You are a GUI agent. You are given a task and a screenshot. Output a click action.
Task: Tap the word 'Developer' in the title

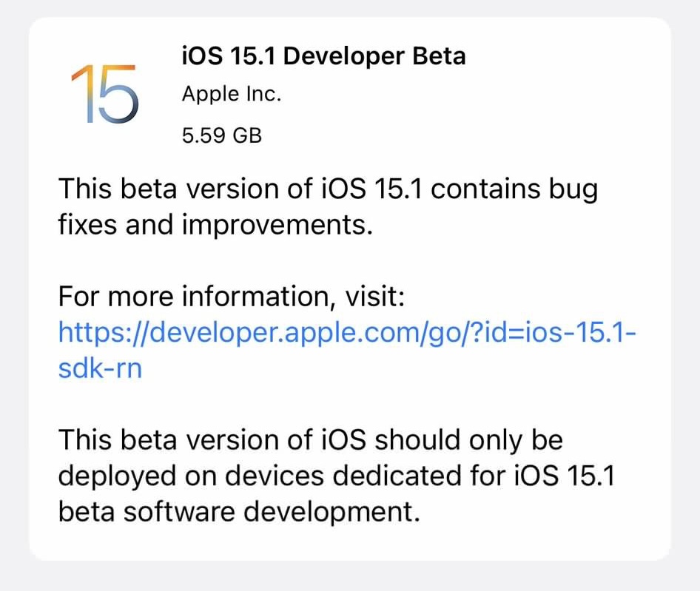[344, 57]
